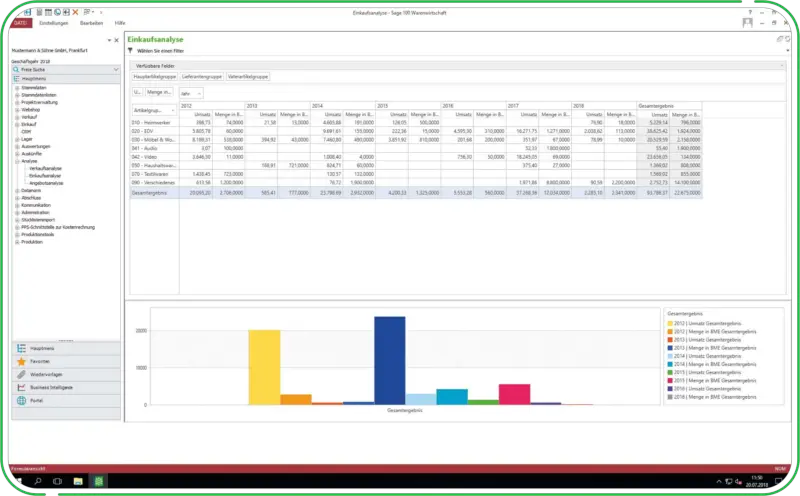Viewport: 800px width, 496px height.
Task: Open the Portal globe panel
Action: 35,400
